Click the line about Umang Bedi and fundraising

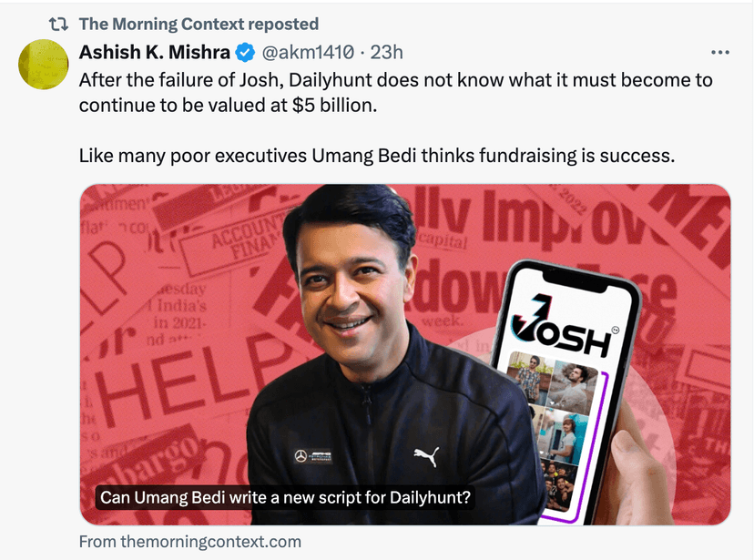[376, 155]
